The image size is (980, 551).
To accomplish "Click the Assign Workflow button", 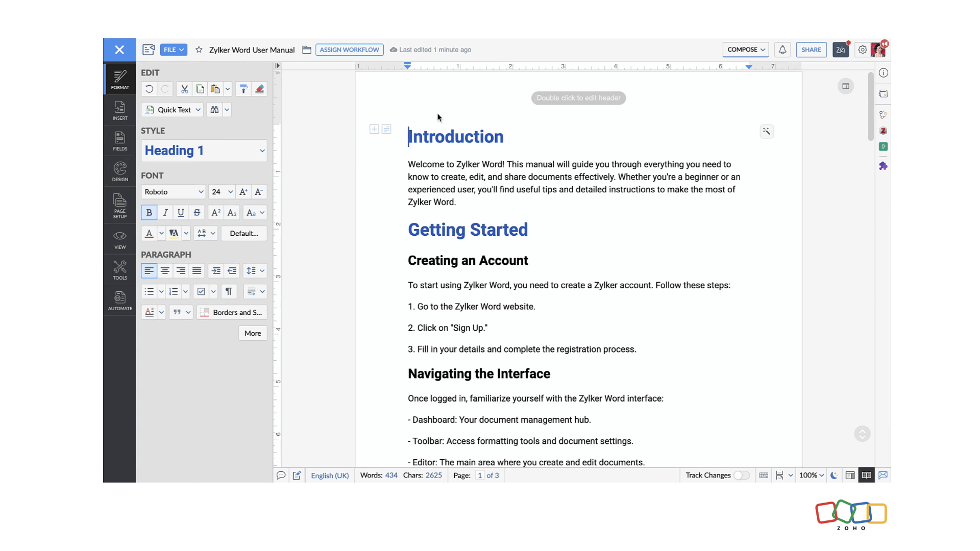I will 349,50.
